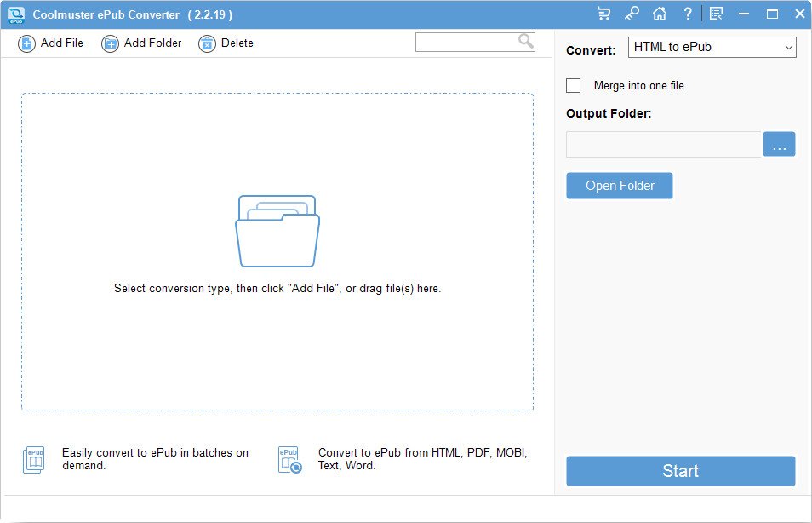The width and height of the screenshot is (812, 523).
Task: Click the batch ePub convert icon
Action: pyautogui.click(x=33, y=460)
